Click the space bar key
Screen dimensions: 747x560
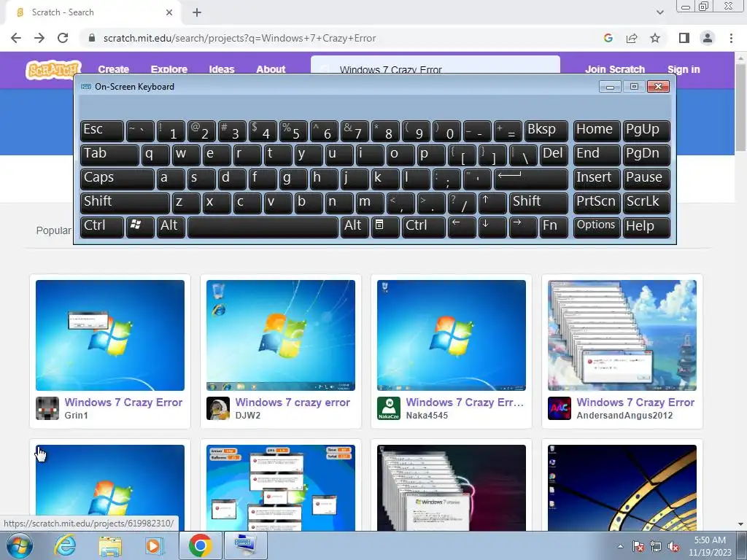(x=263, y=227)
